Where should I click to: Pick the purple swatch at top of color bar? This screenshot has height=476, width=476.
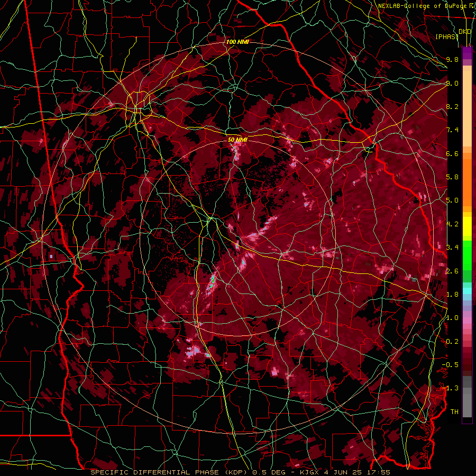coord(467,53)
